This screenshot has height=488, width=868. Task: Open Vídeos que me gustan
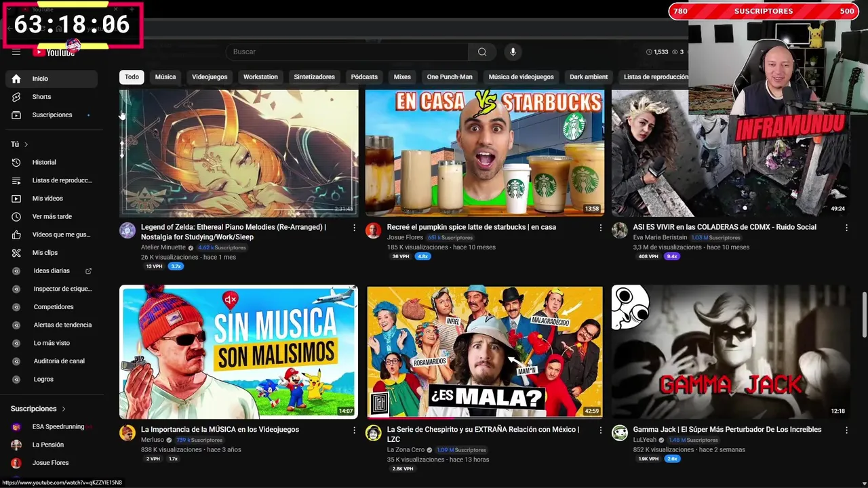point(52,235)
